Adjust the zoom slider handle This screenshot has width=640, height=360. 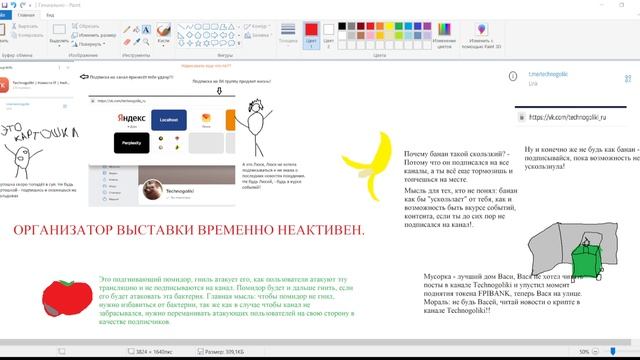[613, 351]
